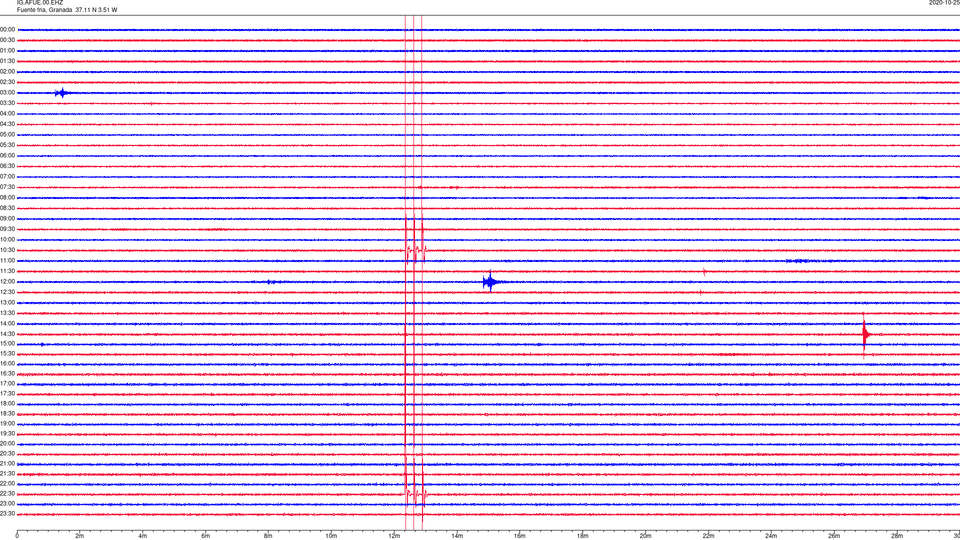This screenshot has height=540, width=960.
Task: Select the 14:30 trace time label
Action: pyautogui.click(x=8, y=334)
